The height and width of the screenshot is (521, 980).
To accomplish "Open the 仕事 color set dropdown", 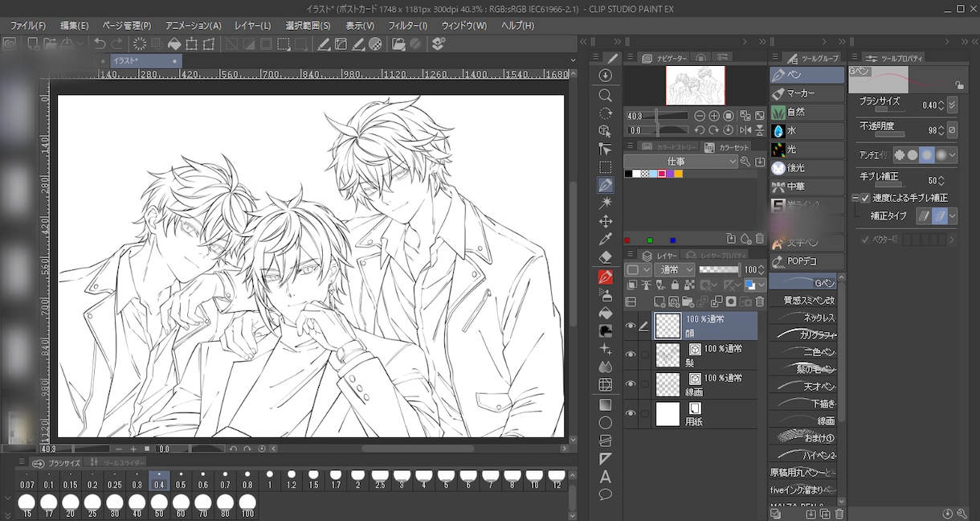I will (x=680, y=162).
